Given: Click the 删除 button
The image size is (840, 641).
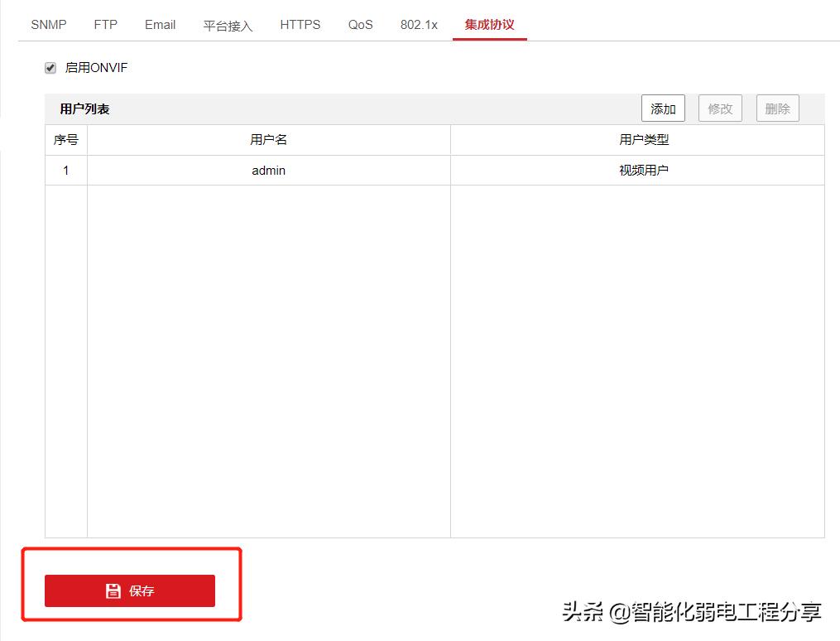Looking at the screenshot, I should coord(777,108).
